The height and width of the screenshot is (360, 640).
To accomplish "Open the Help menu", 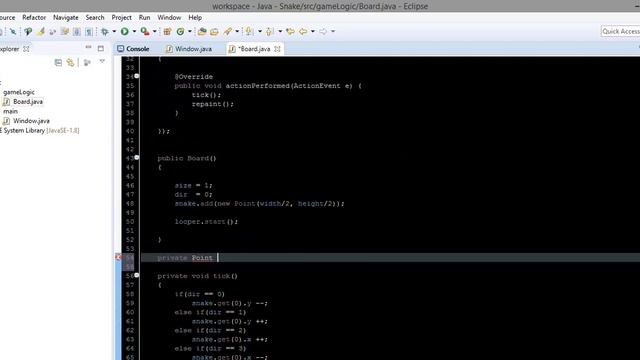I will point(195,18).
